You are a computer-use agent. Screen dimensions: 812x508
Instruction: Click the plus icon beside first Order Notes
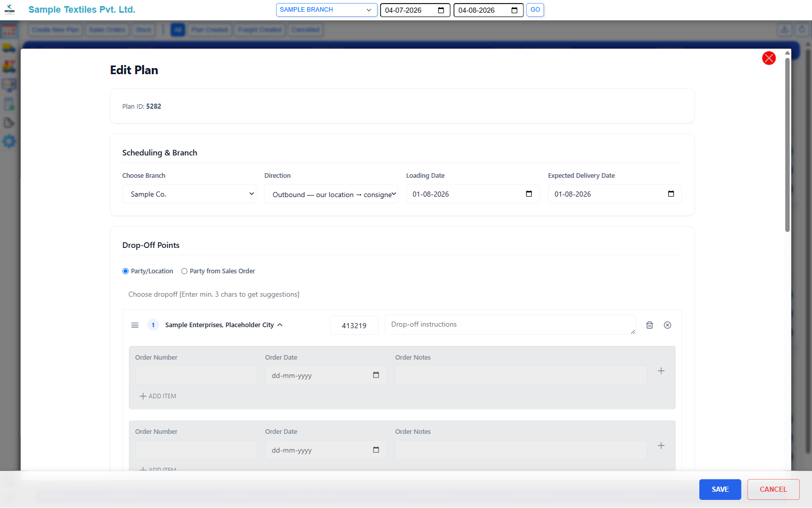coord(661,371)
